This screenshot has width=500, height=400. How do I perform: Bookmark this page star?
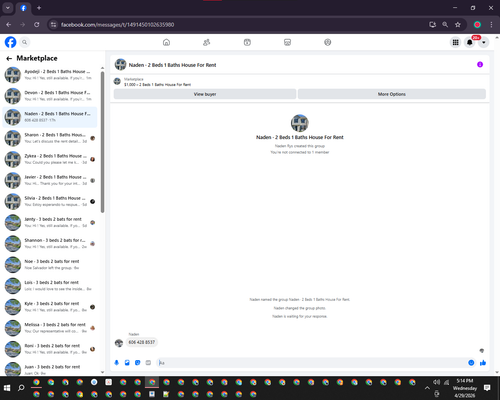pos(458,25)
